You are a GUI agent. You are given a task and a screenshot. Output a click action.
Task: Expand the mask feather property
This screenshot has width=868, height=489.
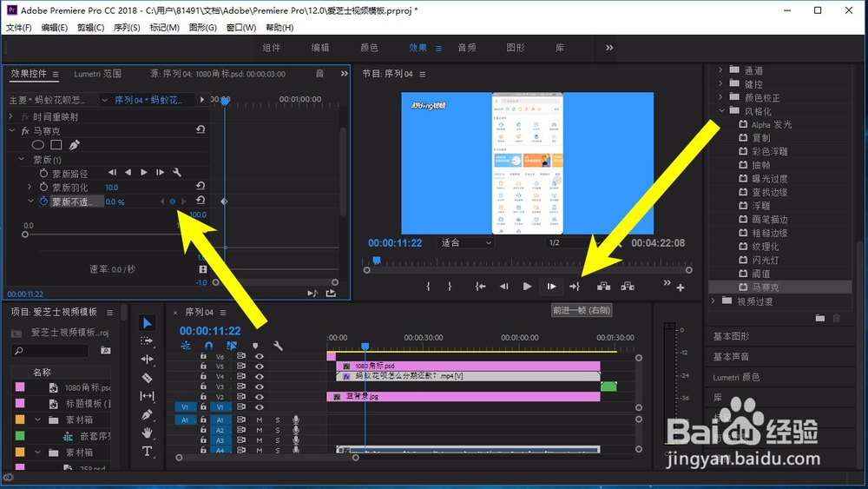click(x=30, y=188)
